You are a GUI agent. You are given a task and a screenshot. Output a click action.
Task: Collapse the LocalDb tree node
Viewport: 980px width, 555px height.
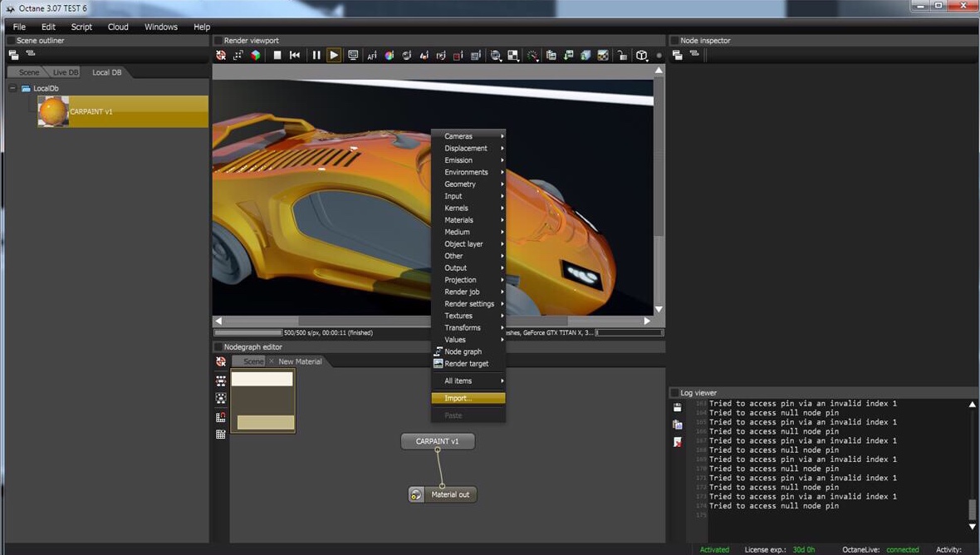coord(12,88)
